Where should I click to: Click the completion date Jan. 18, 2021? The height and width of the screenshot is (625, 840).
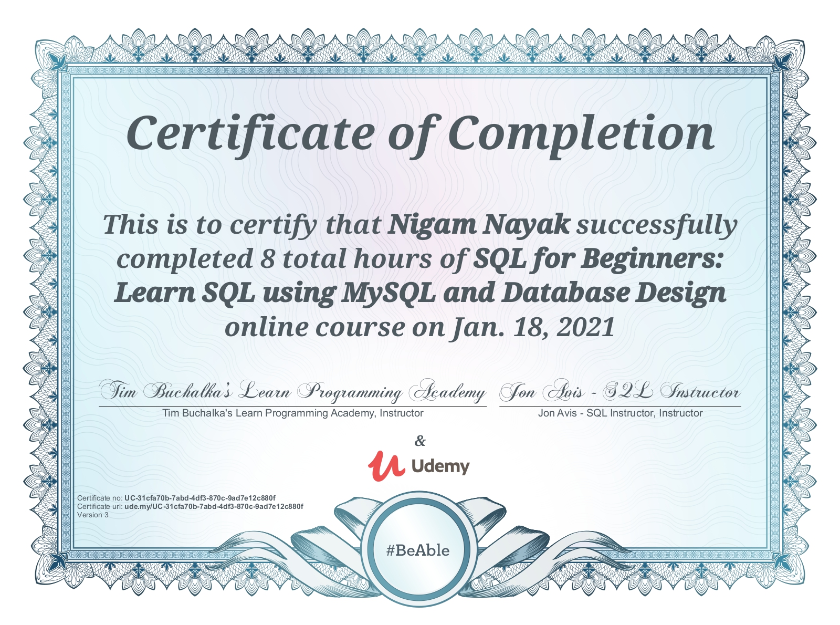click(533, 327)
